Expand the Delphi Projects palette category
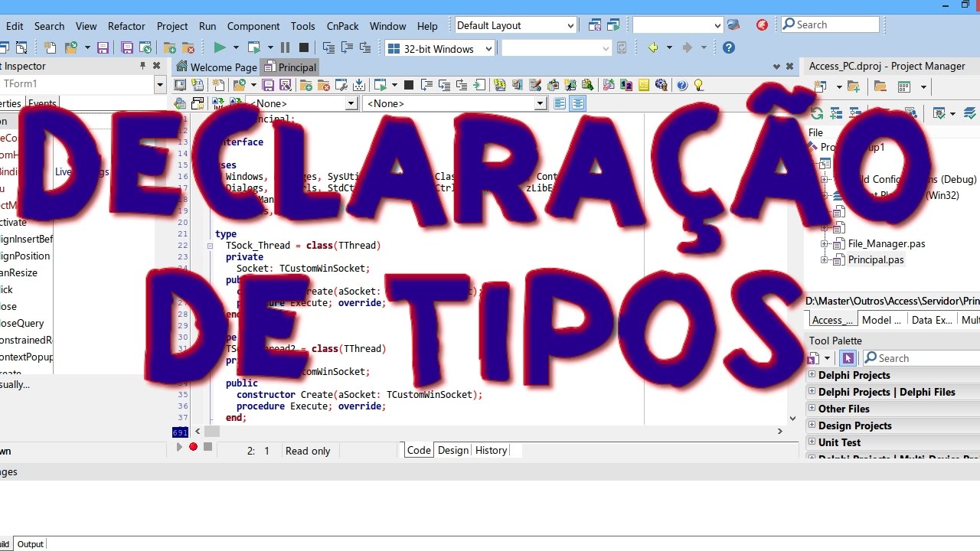Screen dimensions: 980x551 [812, 375]
